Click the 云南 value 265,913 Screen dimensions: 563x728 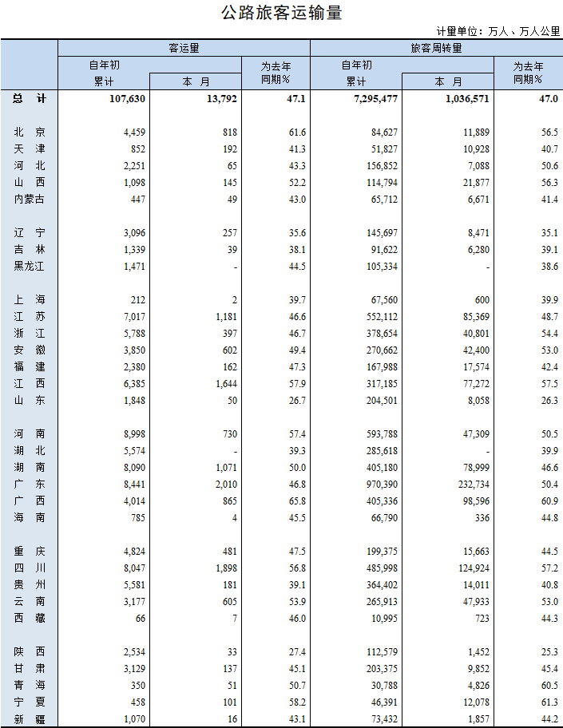[x=382, y=601]
